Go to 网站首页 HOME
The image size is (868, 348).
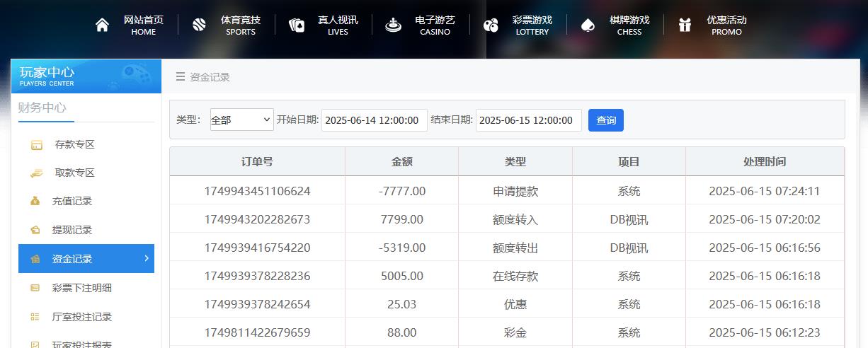click(143, 25)
